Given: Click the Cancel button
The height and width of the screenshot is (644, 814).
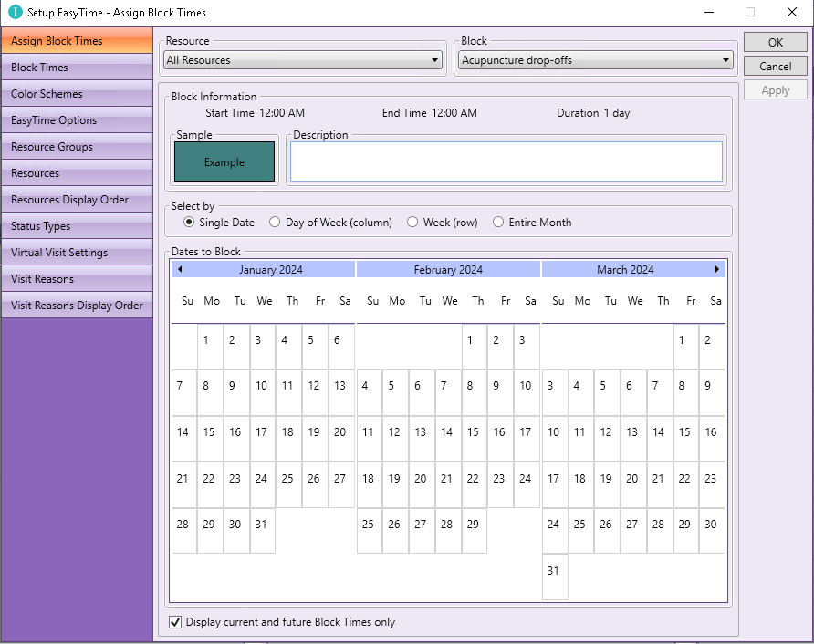Looking at the screenshot, I should [x=775, y=66].
